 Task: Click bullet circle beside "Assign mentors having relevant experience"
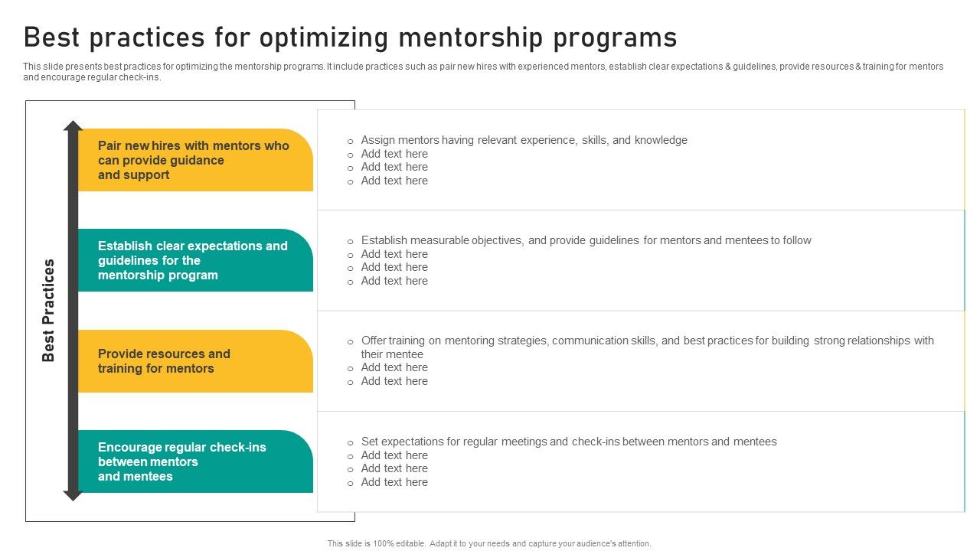click(351, 141)
